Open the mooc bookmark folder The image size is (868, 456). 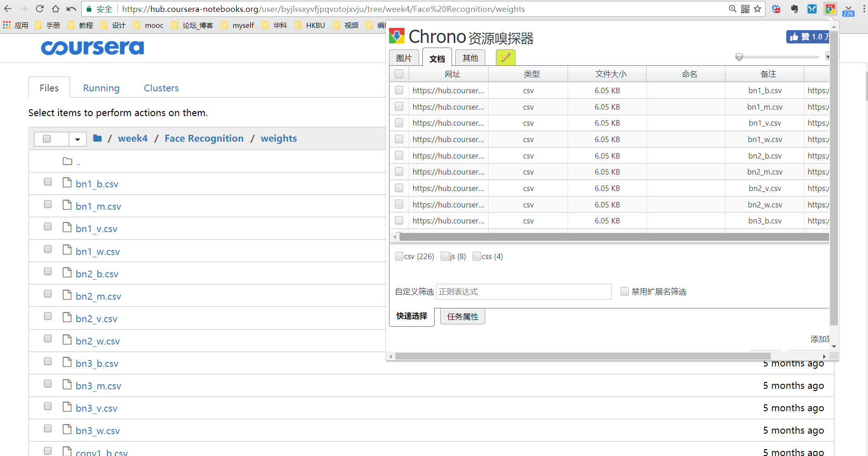coord(148,25)
